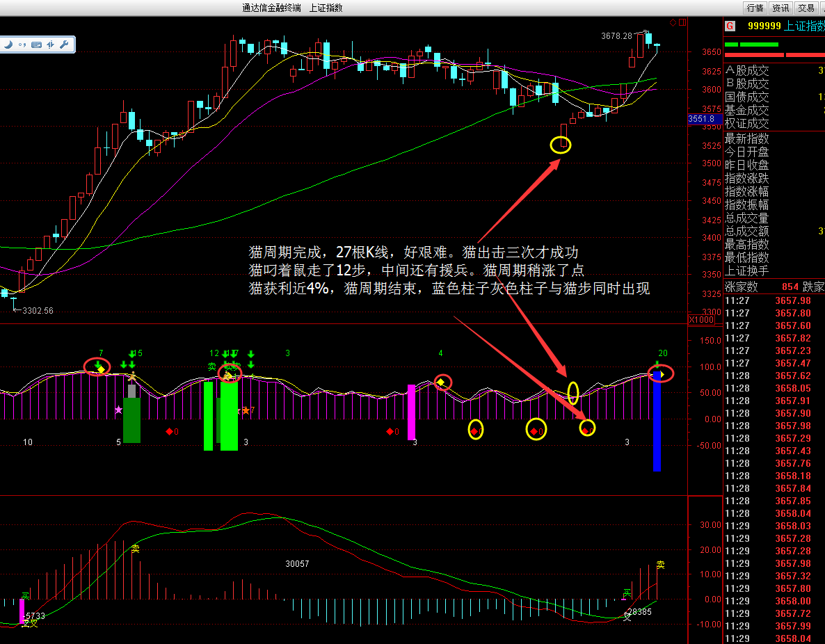825x644 pixels.
Task: Click the red split-window icon above the price axis
Action: tap(682, 23)
